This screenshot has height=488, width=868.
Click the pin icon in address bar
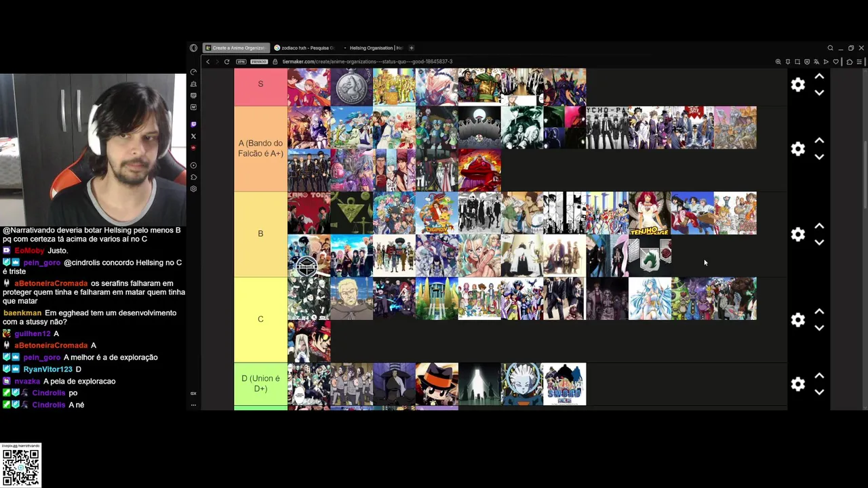[788, 62]
